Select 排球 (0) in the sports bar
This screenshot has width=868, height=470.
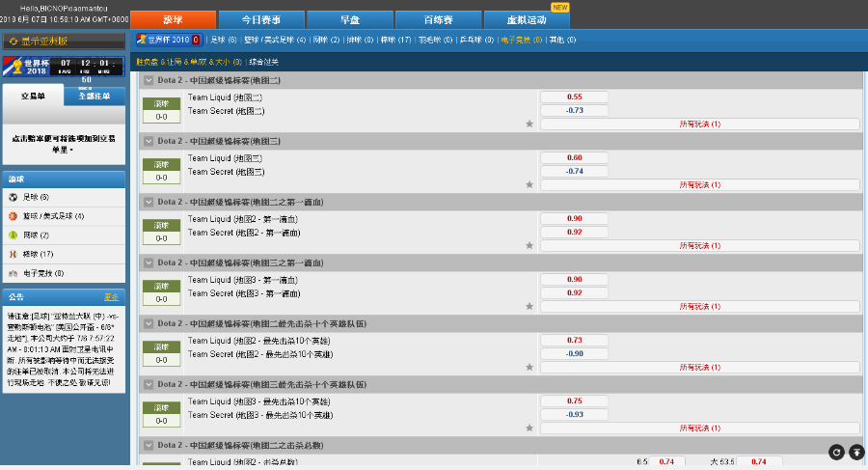click(x=360, y=40)
